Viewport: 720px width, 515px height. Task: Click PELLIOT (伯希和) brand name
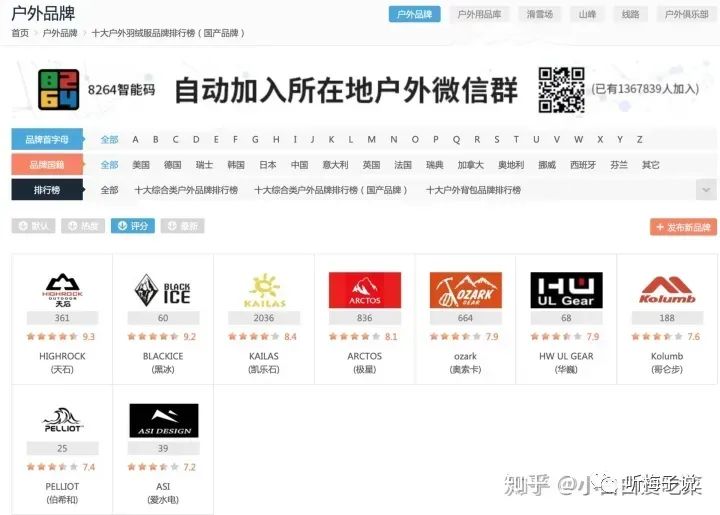[62, 493]
